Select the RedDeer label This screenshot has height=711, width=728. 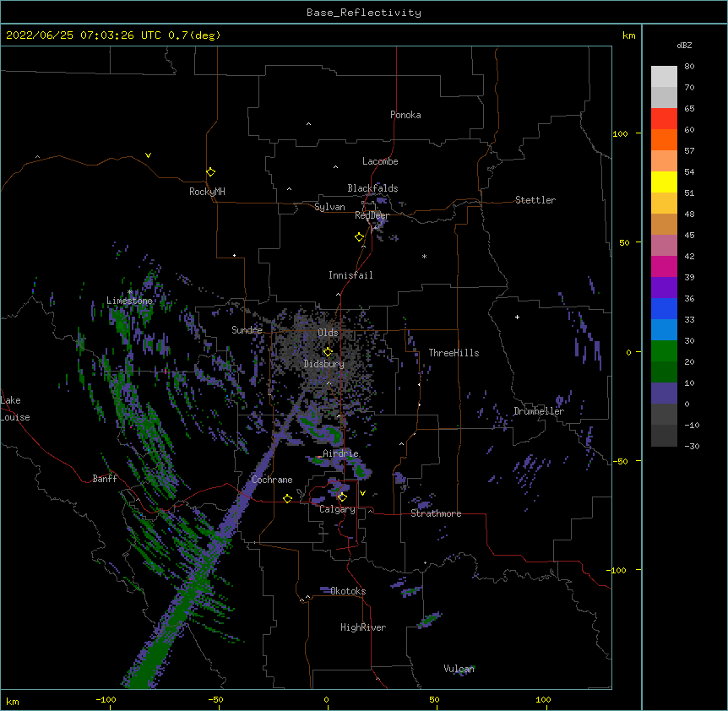point(372,215)
